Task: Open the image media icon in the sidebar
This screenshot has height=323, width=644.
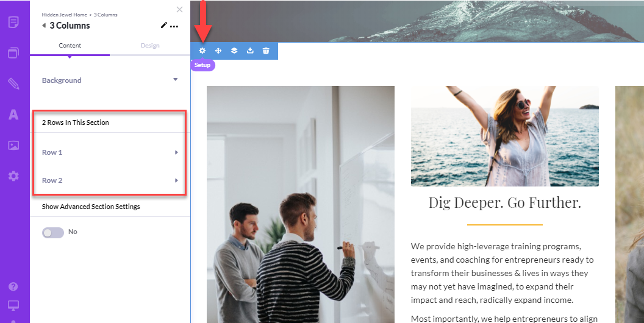Action: (x=13, y=145)
